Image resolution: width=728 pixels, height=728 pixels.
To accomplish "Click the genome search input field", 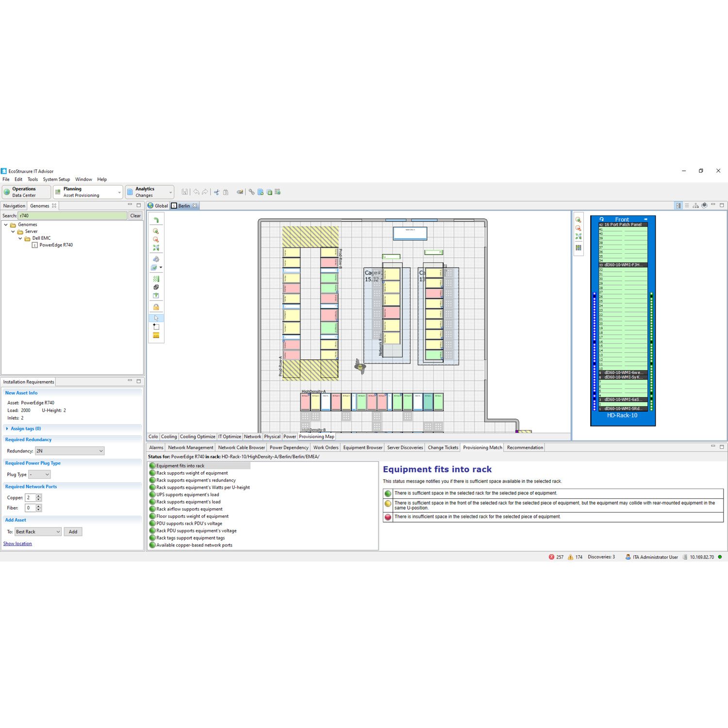I will pyautogui.click(x=72, y=216).
